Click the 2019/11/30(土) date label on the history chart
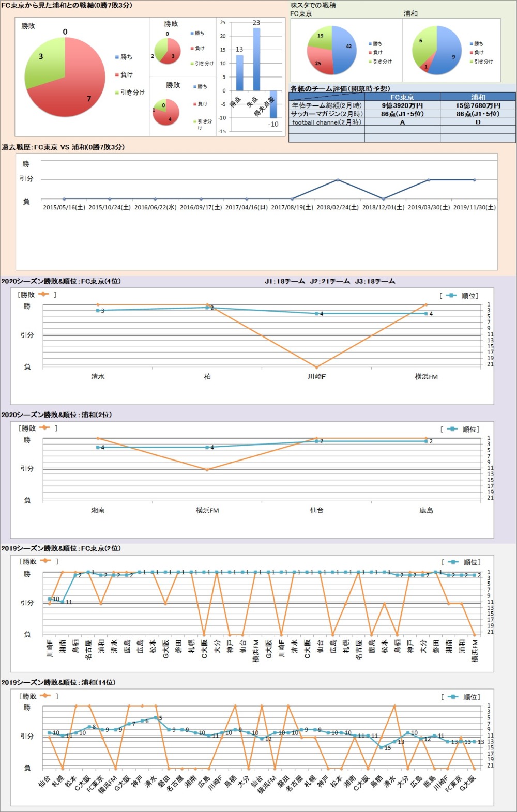Viewport: 517px width, 812px height. [x=474, y=207]
